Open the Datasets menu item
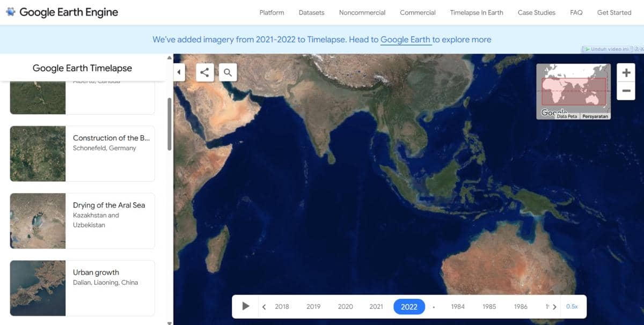This screenshot has width=644, height=325. [x=312, y=12]
